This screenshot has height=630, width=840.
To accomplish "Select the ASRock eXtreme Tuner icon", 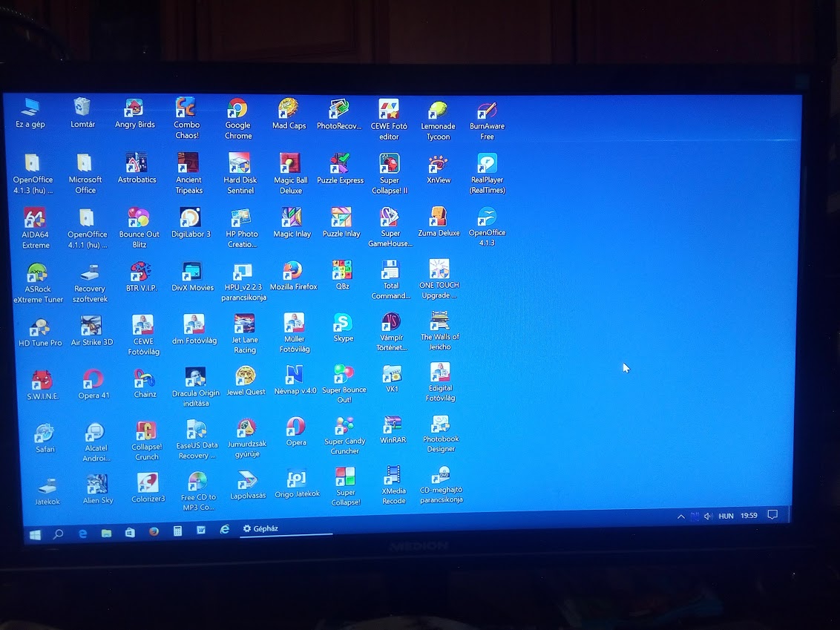I will (38, 283).
